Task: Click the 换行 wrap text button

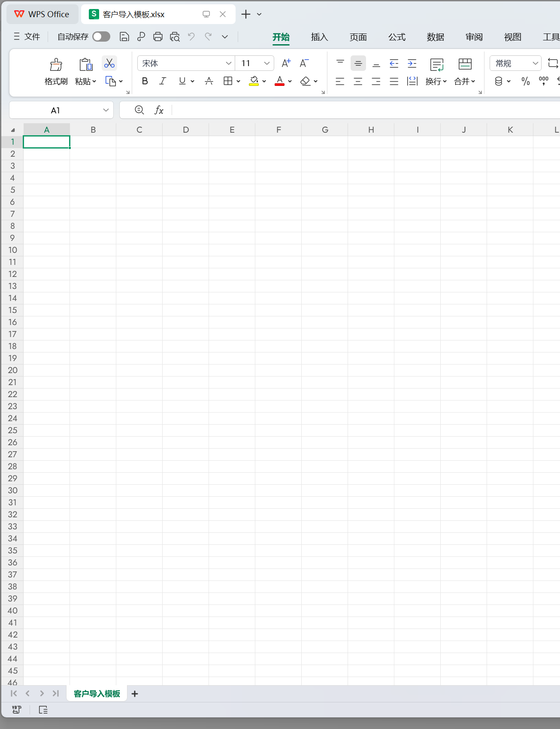Action: point(436,71)
